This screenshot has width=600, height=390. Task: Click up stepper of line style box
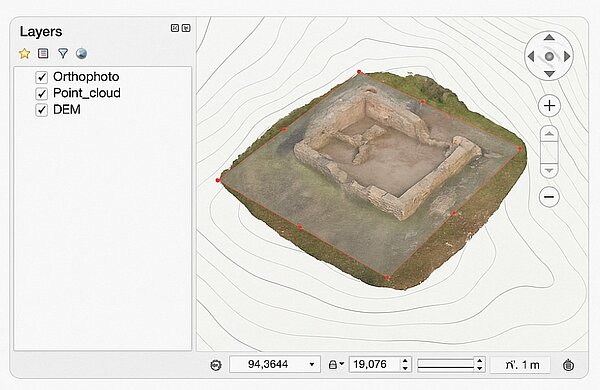479,361
